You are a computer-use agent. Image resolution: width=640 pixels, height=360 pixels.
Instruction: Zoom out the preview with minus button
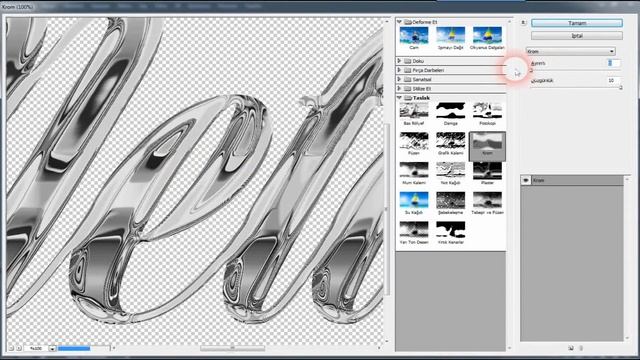coord(11,348)
